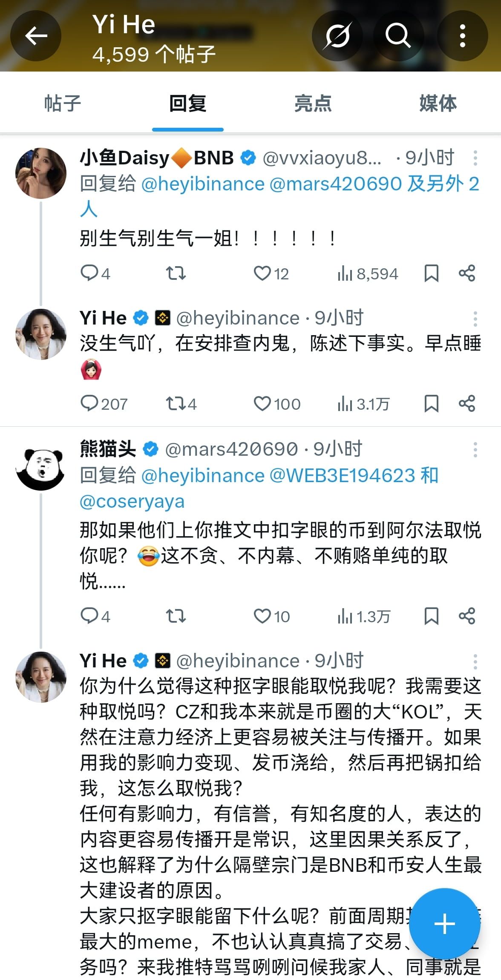Share 熊猫头's post
The height and width of the screenshot is (980, 501).
point(467,616)
